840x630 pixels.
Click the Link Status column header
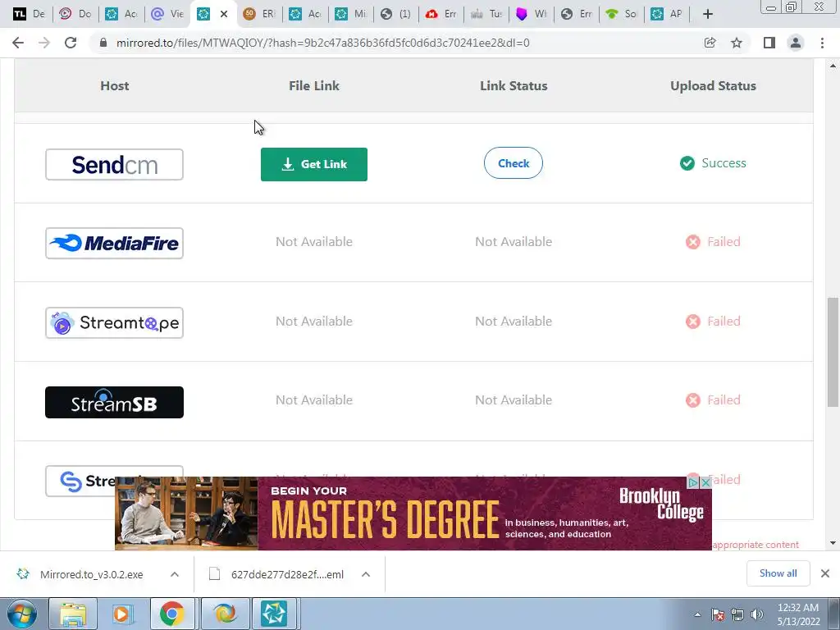point(514,85)
